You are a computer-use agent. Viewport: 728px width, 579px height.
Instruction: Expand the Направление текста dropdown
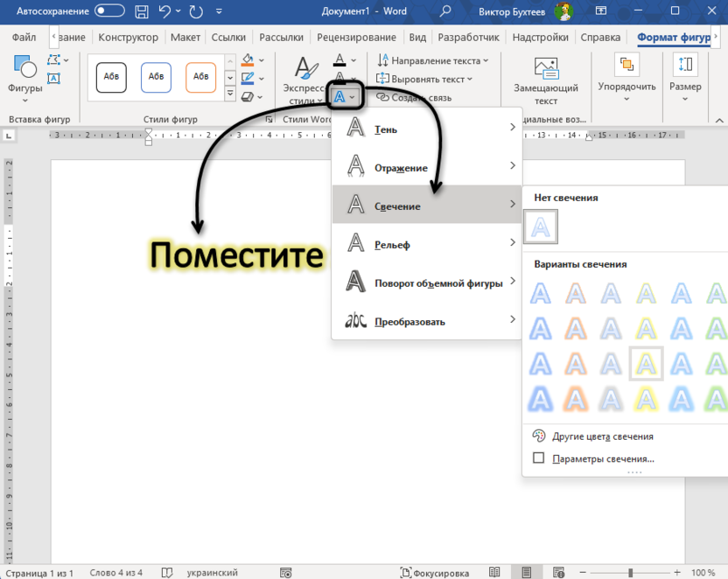coord(433,60)
